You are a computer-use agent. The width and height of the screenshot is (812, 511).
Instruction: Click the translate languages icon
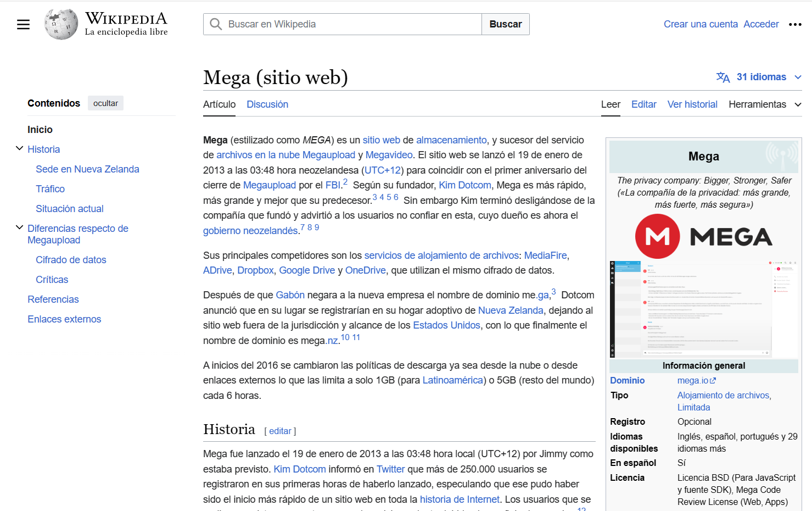pyautogui.click(x=723, y=77)
